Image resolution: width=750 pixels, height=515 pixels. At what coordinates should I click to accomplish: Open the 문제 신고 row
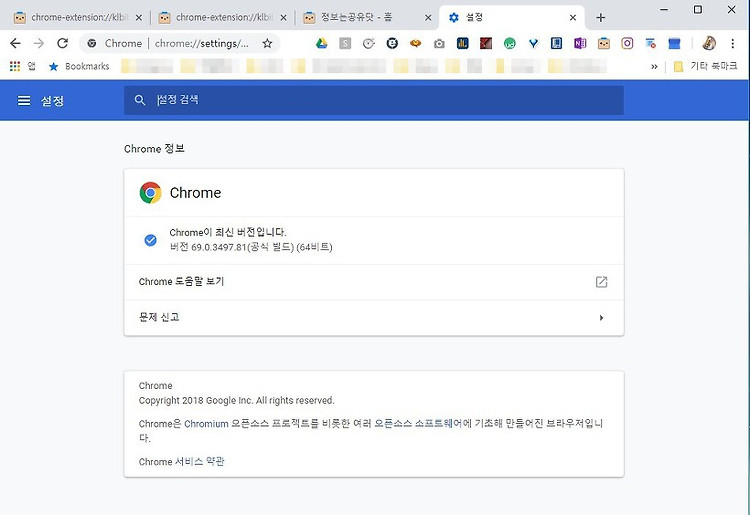coord(374,318)
